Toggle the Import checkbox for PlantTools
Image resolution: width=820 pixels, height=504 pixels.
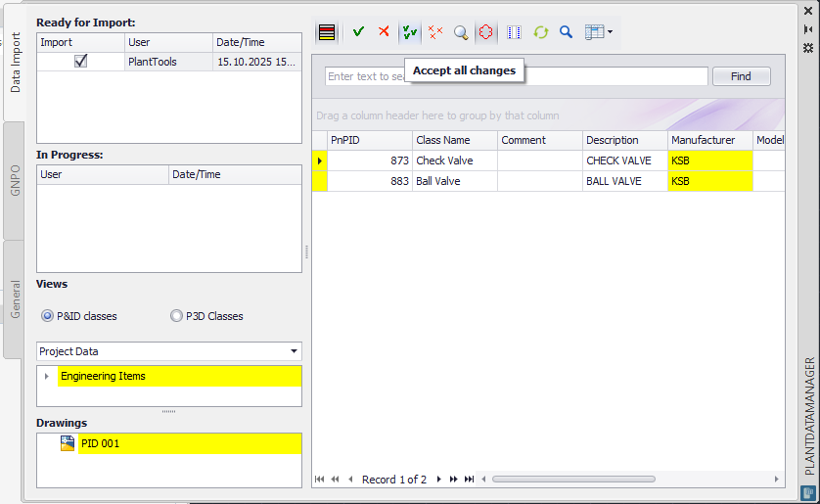click(81, 61)
